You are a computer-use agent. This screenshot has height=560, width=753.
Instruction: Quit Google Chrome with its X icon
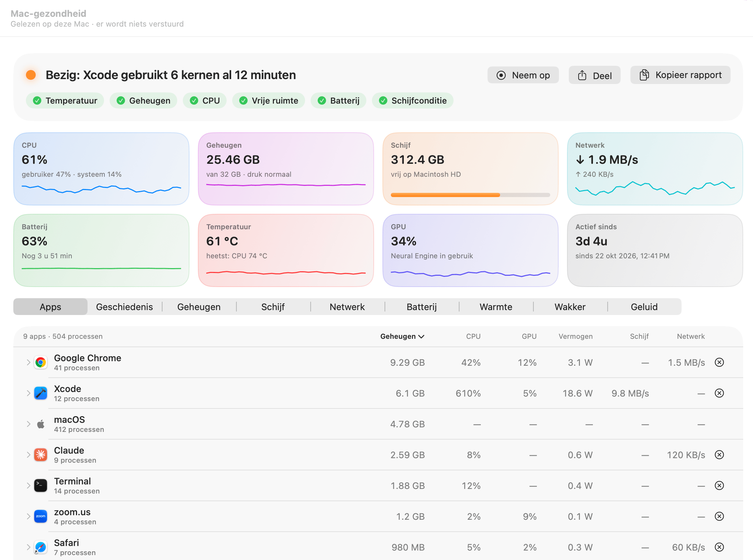coord(719,362)
